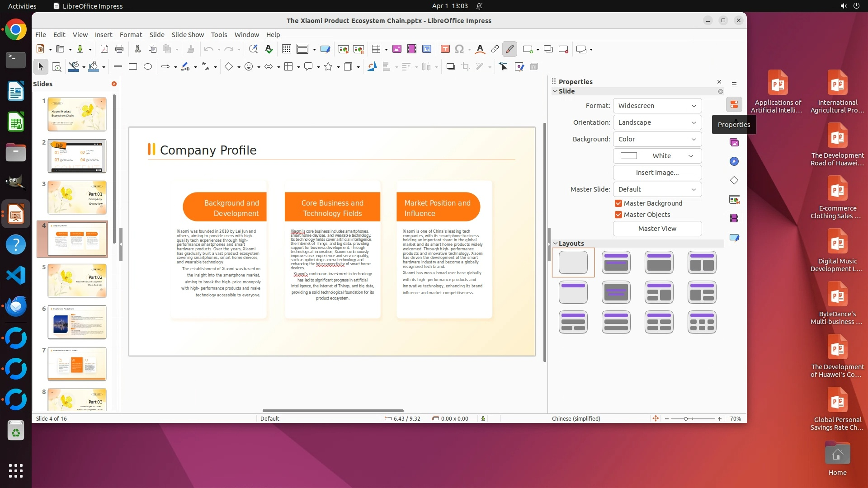Image resolution: width=868 pixels, height=488 pixels.
Task: Uncheck the Master Objects checkbox
Action: 618,215
